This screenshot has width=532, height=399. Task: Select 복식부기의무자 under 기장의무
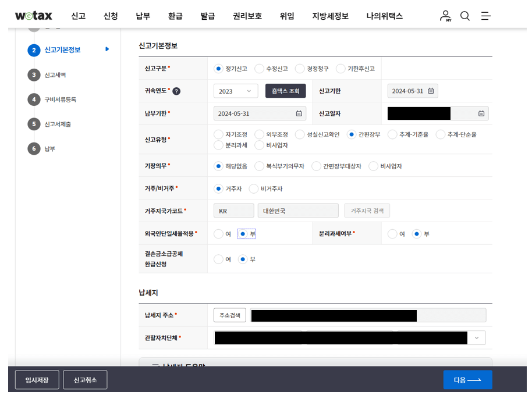pos(259,166)
